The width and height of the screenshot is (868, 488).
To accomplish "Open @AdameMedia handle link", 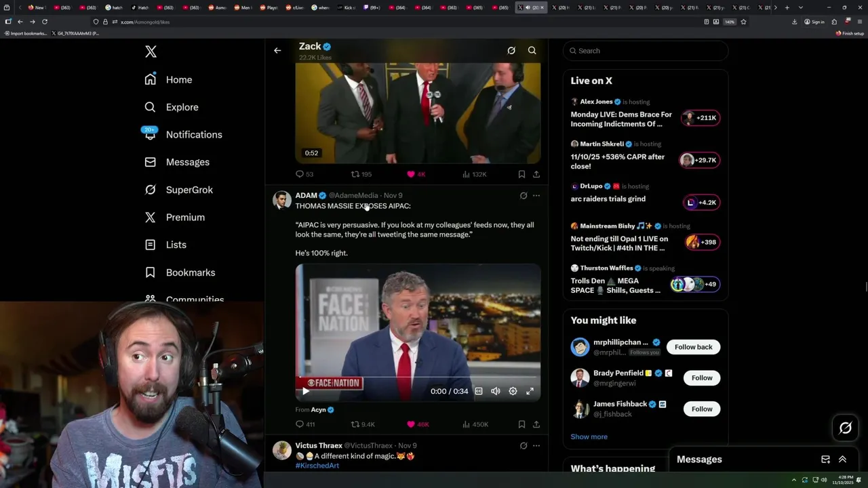I will point(353,195).
